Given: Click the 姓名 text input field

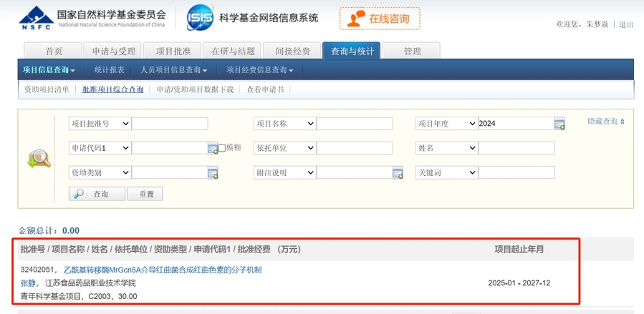Looking at the screenshot, I should pyautogui.click(x=516, y=148).
